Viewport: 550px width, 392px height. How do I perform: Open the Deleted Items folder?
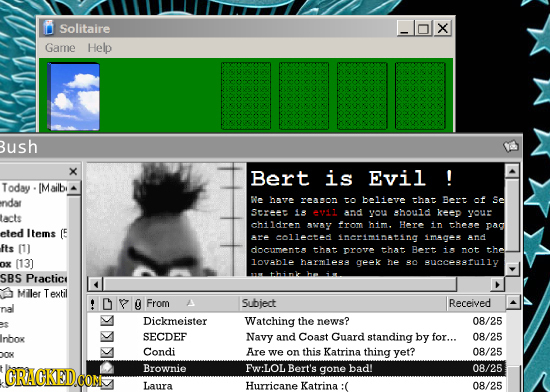click(33, 234)
